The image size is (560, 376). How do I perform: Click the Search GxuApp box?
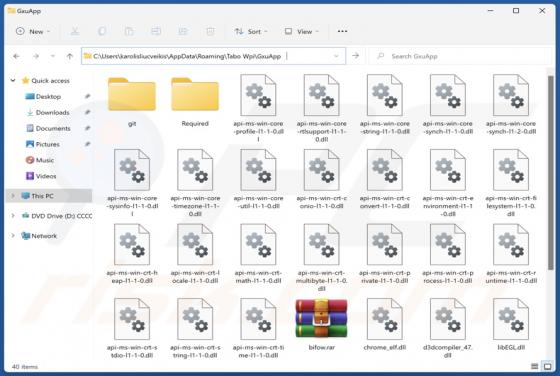click(x=461, y=56)
